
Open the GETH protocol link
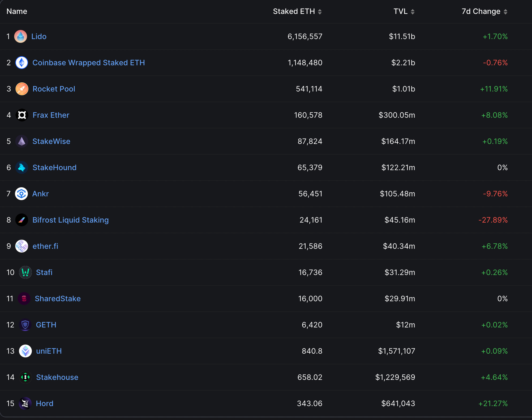click(46, 325)
